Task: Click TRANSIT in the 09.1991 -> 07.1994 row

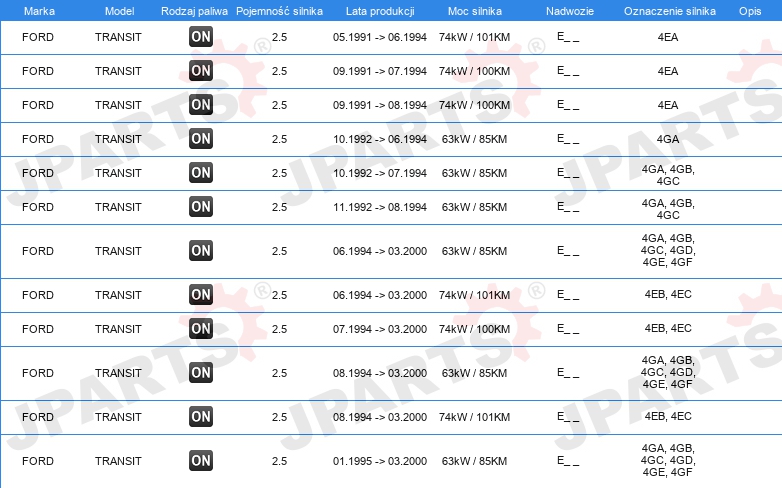Action: [118, 71]
